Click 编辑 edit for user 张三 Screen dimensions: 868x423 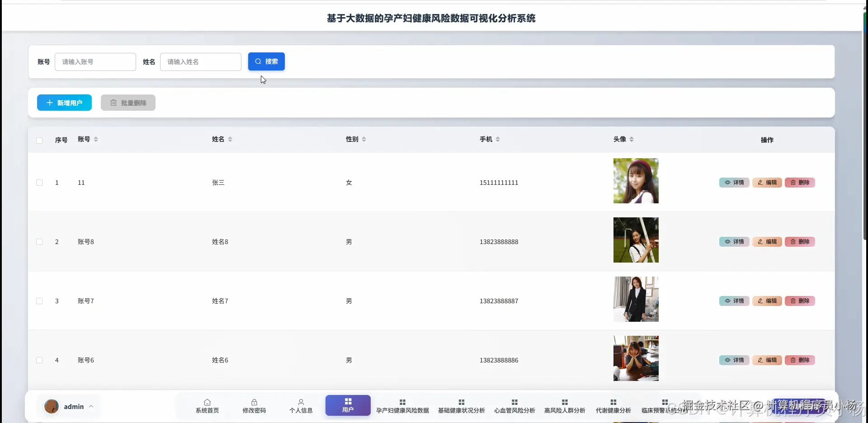click(x=767, y=183)
